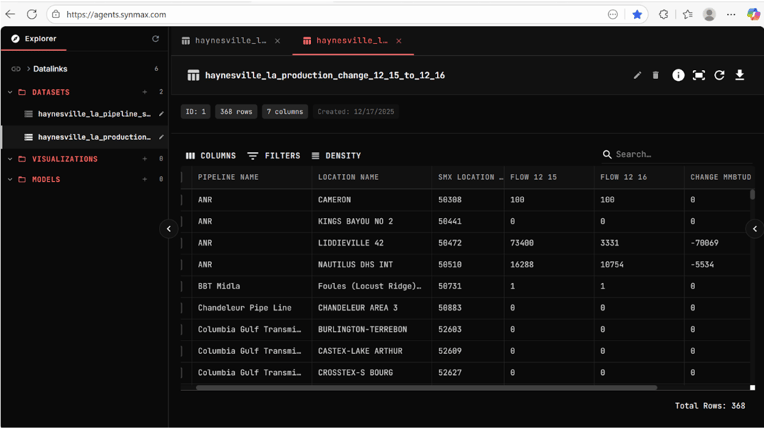Sort by CHANGE MMBTUD column header
Image resolution: width=764 pixels, height=429 pixels.
[721, 177]
